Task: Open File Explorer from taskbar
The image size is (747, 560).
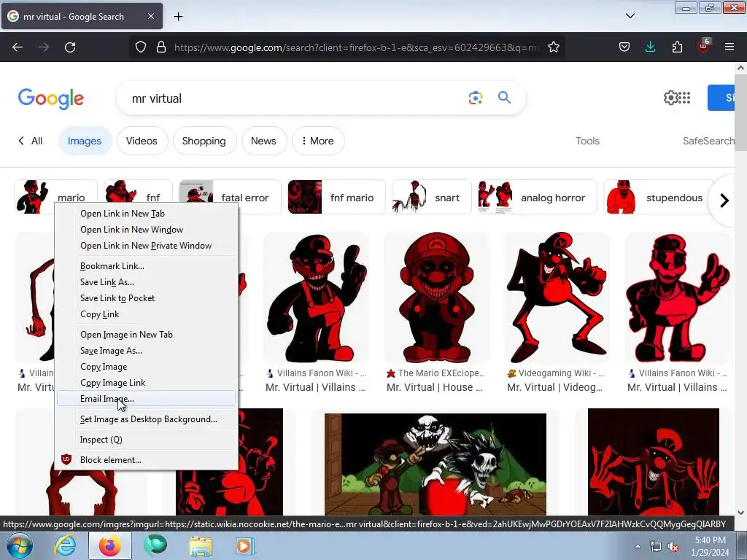Action: pyautogui.click(x=200, y=546)
